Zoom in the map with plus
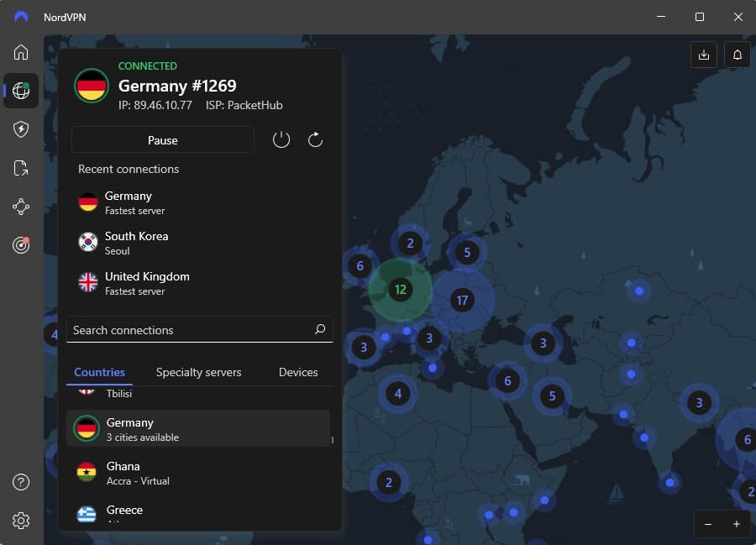Viewport: 756px width, 545px height. point(736,524)
